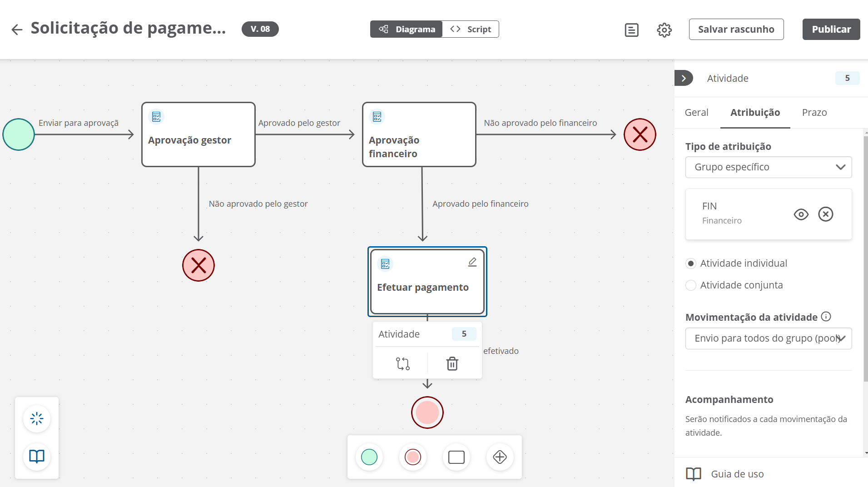Remove the FIN Financeiro group

[825, 214]
